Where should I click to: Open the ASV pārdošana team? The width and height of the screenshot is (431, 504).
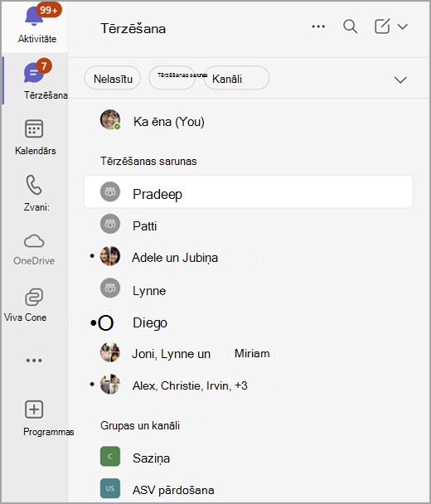pyautogui.click(x=248, y=490)
